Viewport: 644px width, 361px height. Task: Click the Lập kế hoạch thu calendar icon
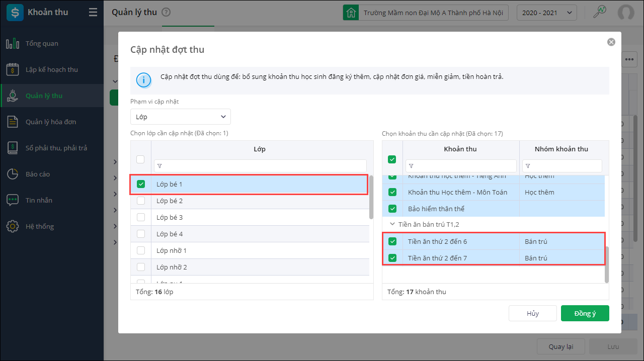pos(13,70)
